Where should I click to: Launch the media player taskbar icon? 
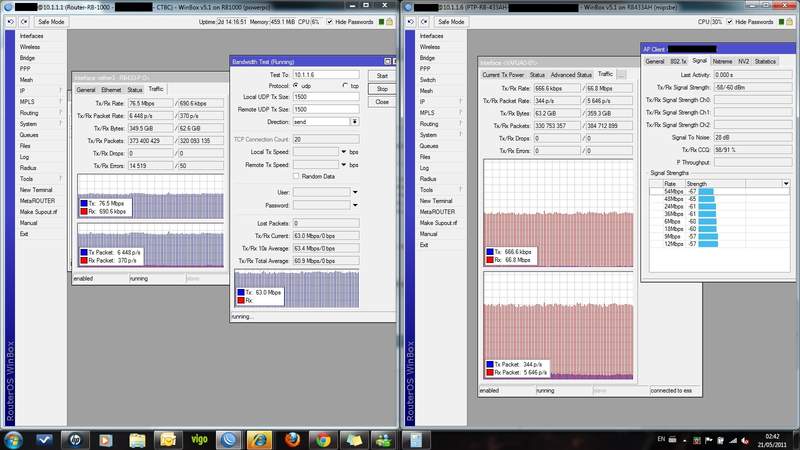106,440
